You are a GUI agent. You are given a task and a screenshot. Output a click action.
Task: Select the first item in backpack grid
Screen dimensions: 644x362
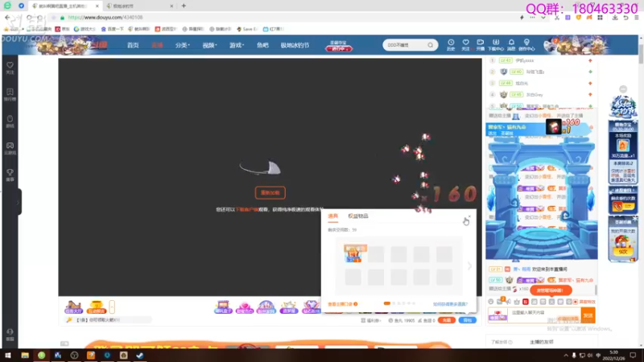(x=353, y=254)
